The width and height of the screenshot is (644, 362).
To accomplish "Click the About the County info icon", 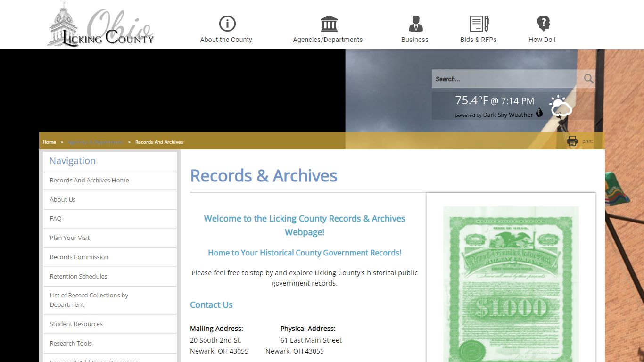I will click(227, 24).
